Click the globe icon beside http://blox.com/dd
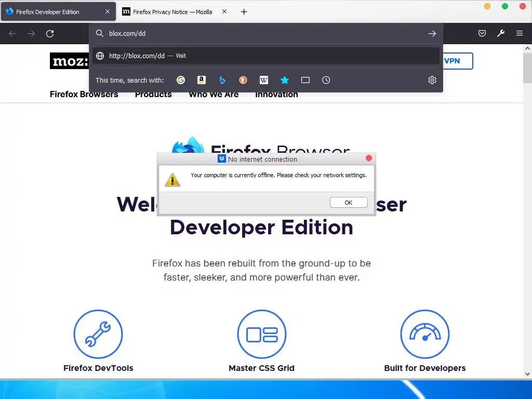 pyautogui.click(x=100, y=56)
